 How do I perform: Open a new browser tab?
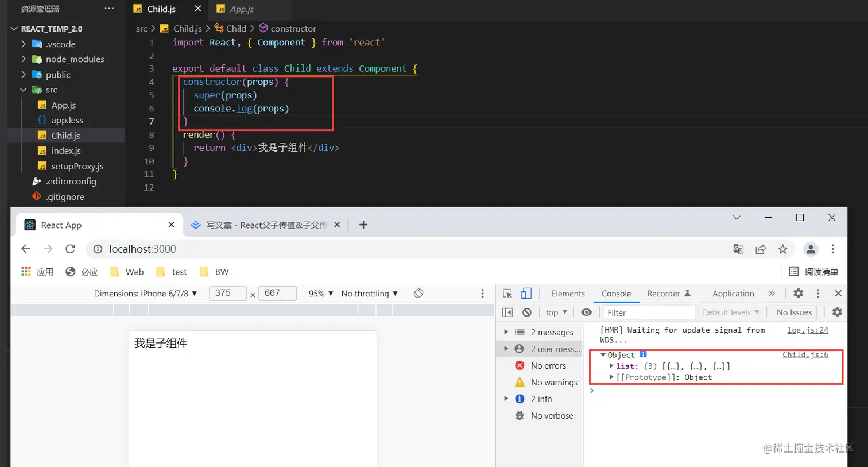[x=363, y=225]
